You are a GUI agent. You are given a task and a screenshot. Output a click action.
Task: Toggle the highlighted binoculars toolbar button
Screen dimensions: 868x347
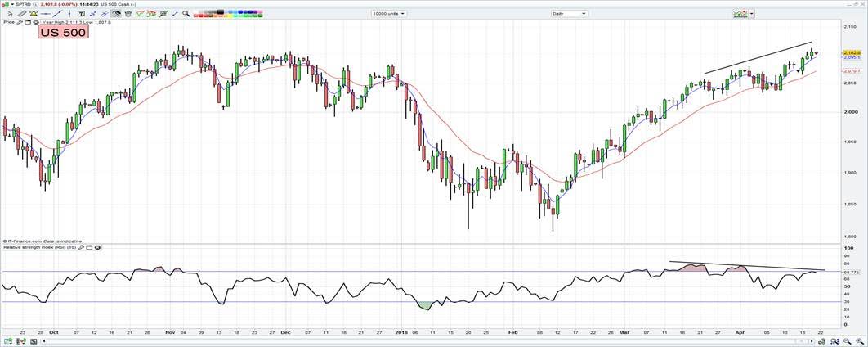pos(117,14)
